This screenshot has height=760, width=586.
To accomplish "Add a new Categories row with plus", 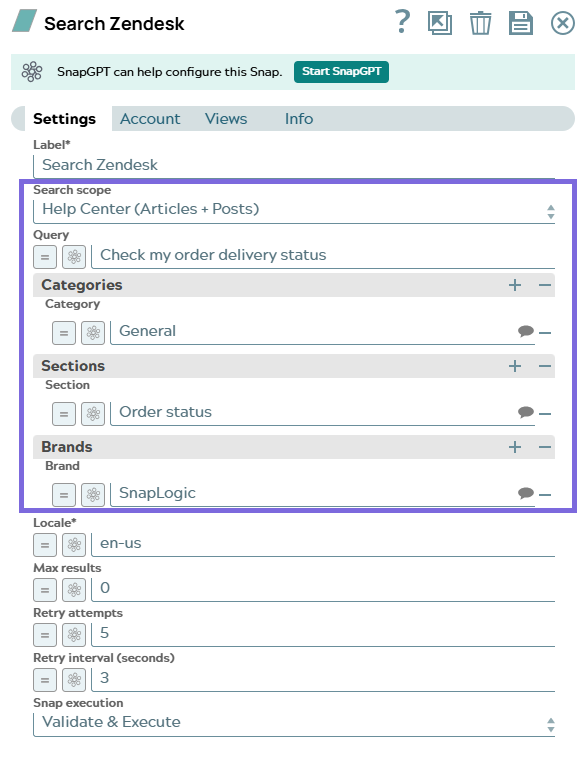I will (515, 285).
